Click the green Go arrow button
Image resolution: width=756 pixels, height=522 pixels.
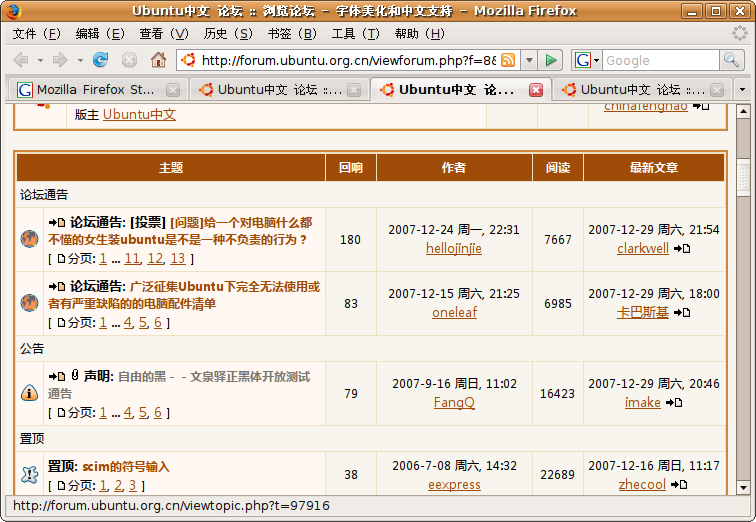click(551, 60)
